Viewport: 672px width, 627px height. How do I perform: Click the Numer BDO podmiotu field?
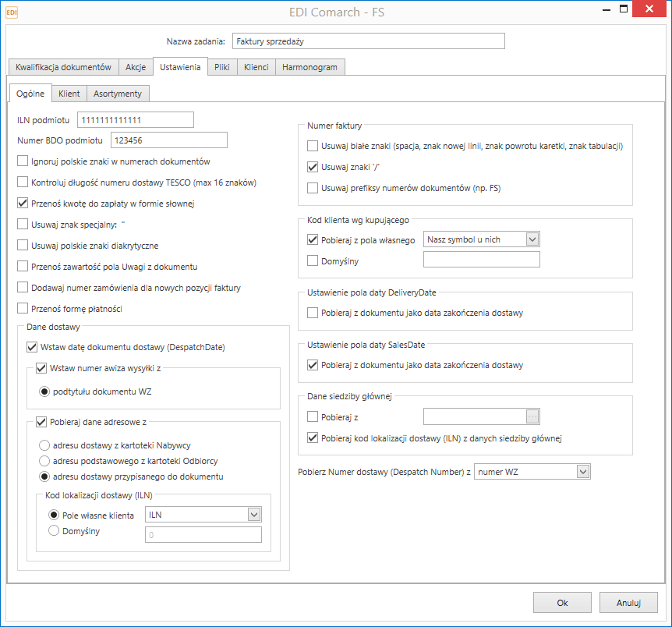[x=169, y=140]
